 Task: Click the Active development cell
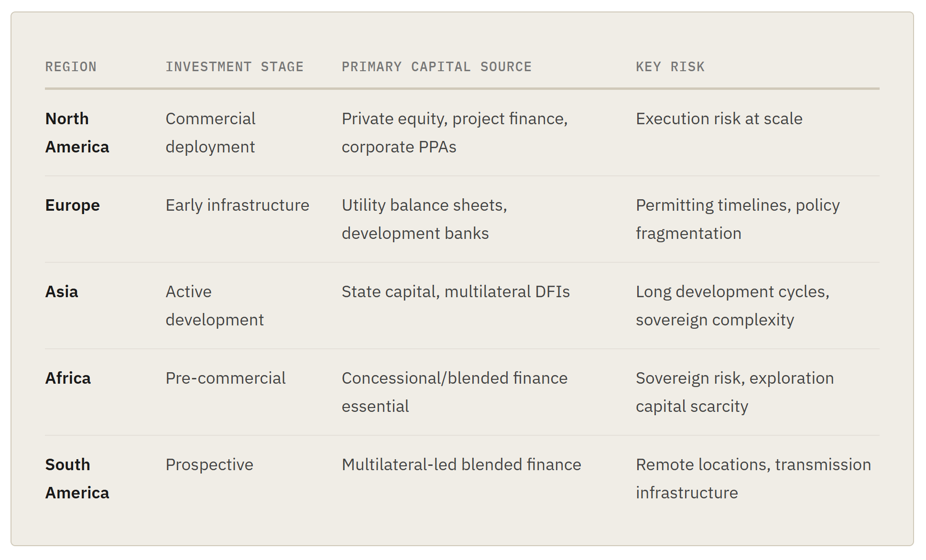pos(214,305)
